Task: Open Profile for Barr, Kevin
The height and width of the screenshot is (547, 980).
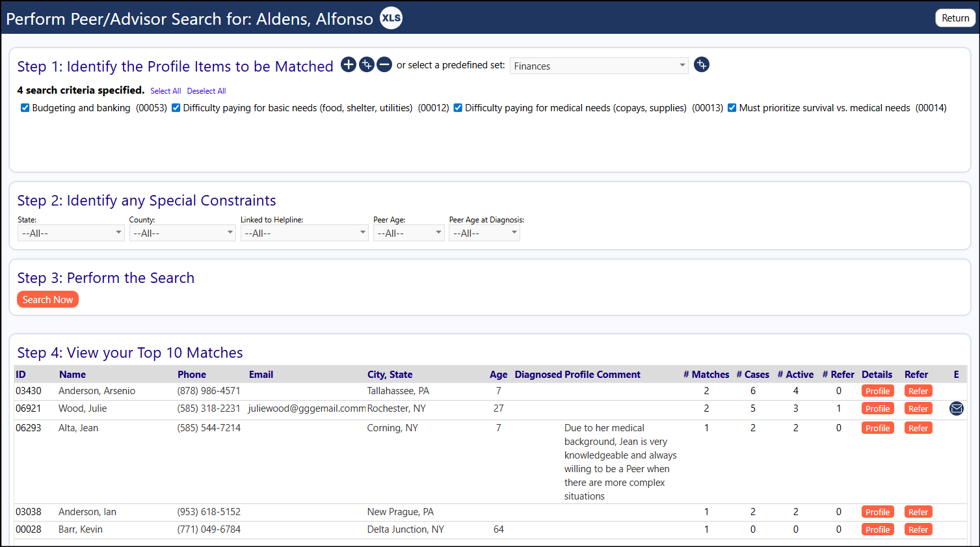Action: click(877, 529)
